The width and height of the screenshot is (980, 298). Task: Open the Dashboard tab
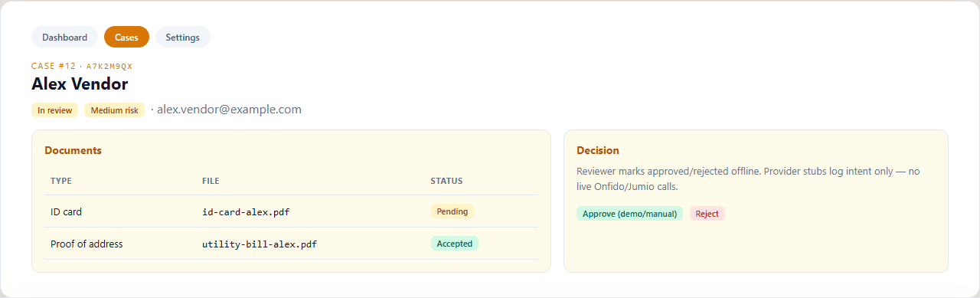tap(64, 37)
